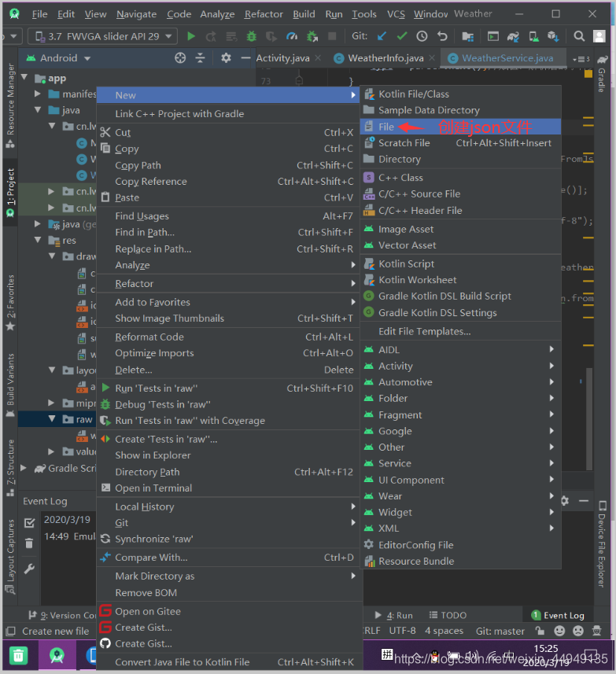
Task: Revert changes with Git rollback arrow
Action: click(442, 36)
